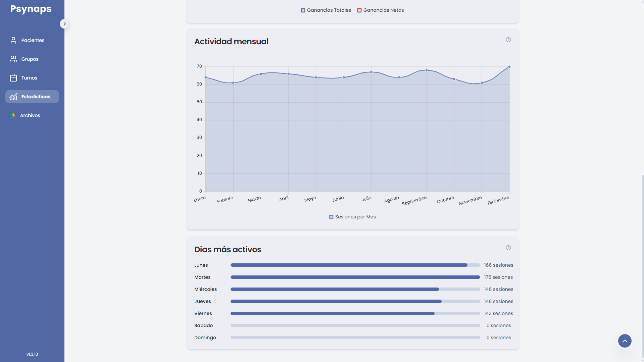This screenshot has height=362, width=644.
Task: Click the Actividad mensual heading
Action: [231, 42]
